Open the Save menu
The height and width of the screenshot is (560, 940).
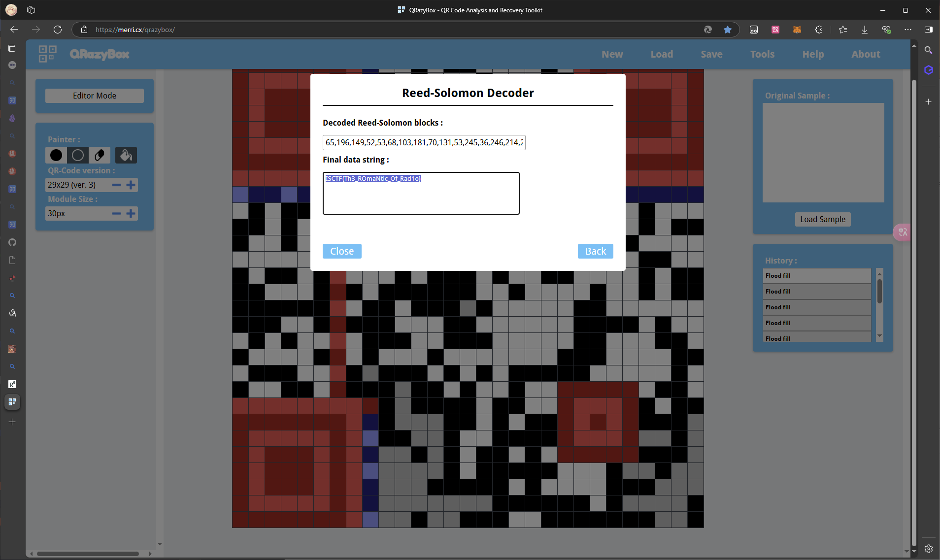(x=712, y=54)
